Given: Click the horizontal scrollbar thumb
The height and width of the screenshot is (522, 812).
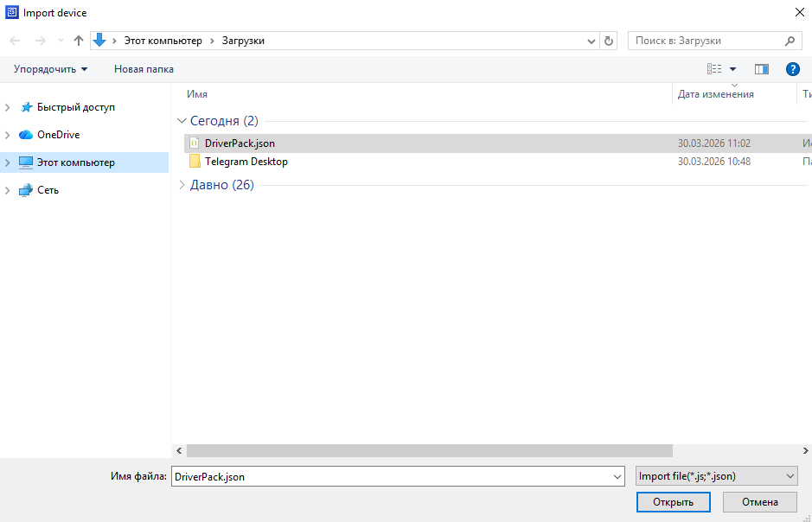Looking at the screenshot, I should point(429,450).
